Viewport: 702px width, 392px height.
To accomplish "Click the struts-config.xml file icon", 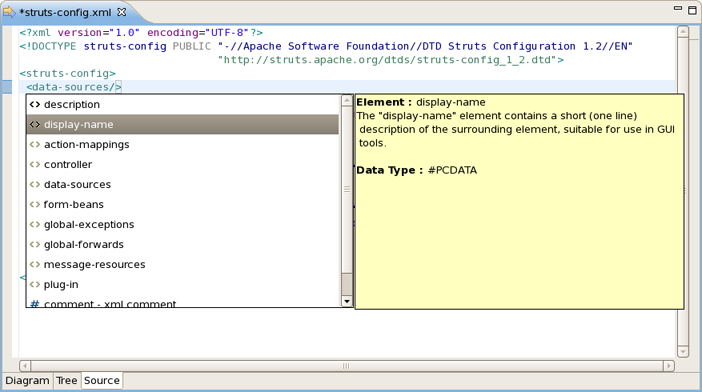I will pyautogui.click(x=9, y=12).
